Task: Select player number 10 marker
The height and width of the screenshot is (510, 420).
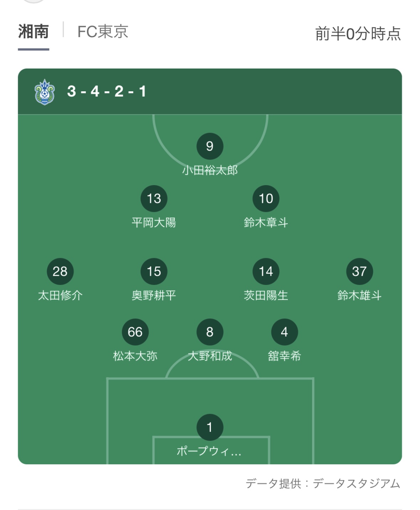Action: [x=266, y=199]
